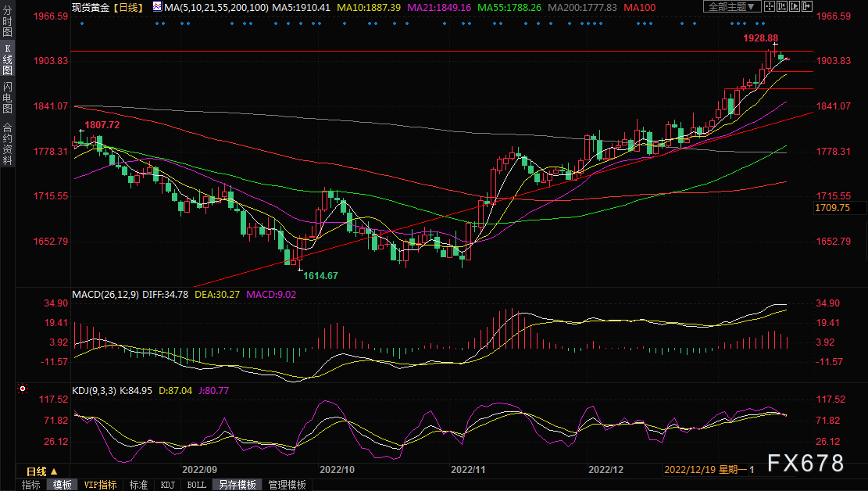Select the 指标 bottom tab
The height and width of the screenshot is (491, 868).
pos(31,485)
